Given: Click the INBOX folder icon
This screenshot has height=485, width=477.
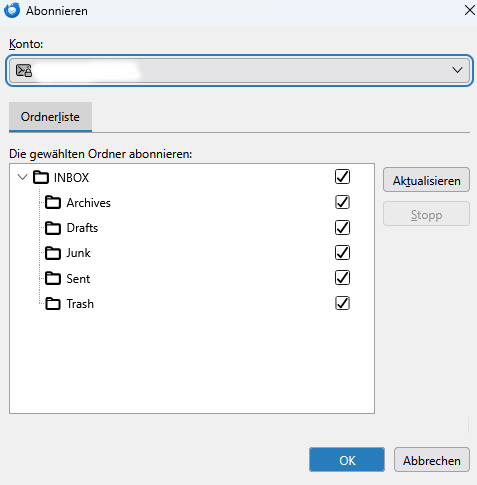Looking at the screenshot, I should point(41,177).
